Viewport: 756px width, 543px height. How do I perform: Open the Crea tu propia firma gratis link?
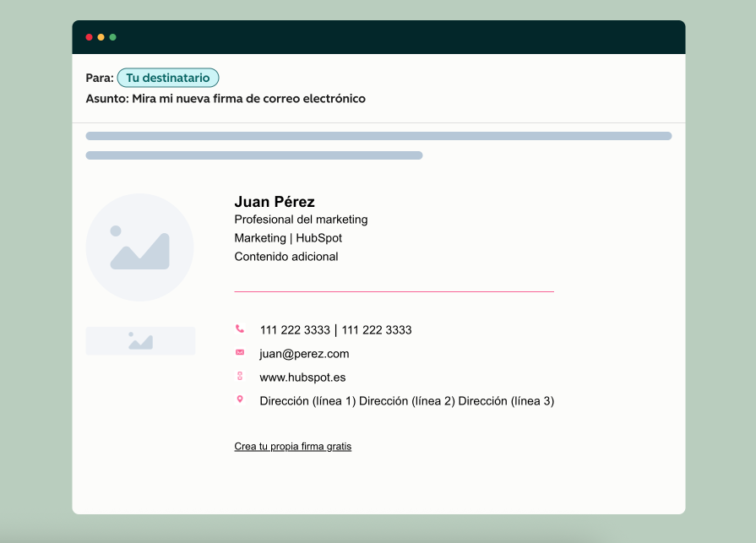[293, 446]
